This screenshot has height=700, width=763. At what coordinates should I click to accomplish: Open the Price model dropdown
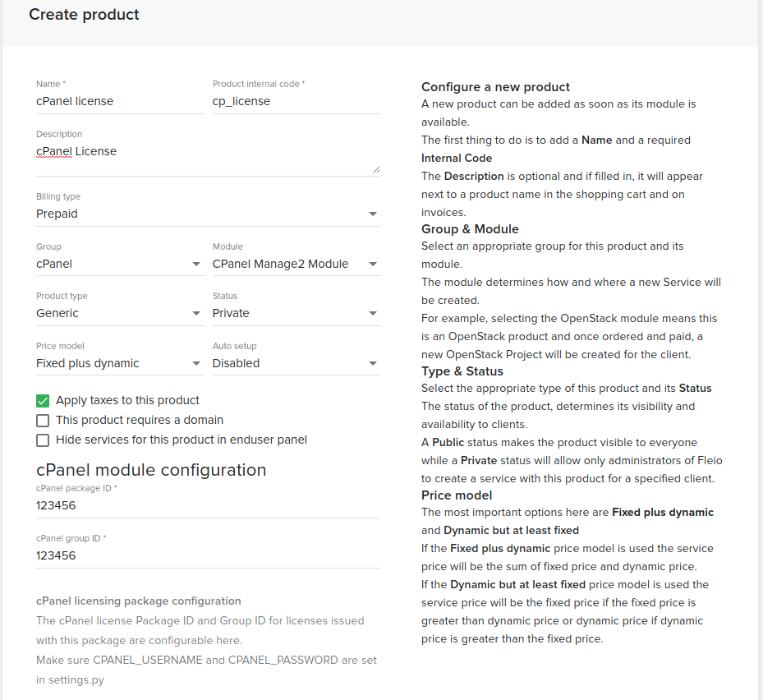(115, 363)
